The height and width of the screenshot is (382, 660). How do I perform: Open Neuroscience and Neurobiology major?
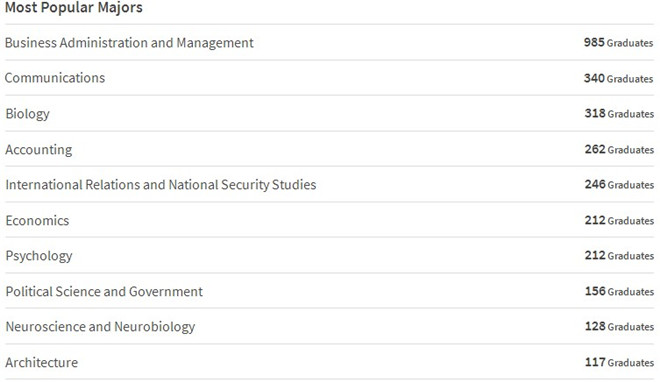[100, 327]
